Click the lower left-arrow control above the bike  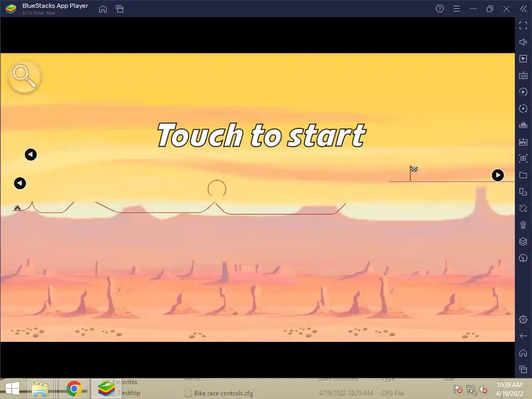coord(20,183)
